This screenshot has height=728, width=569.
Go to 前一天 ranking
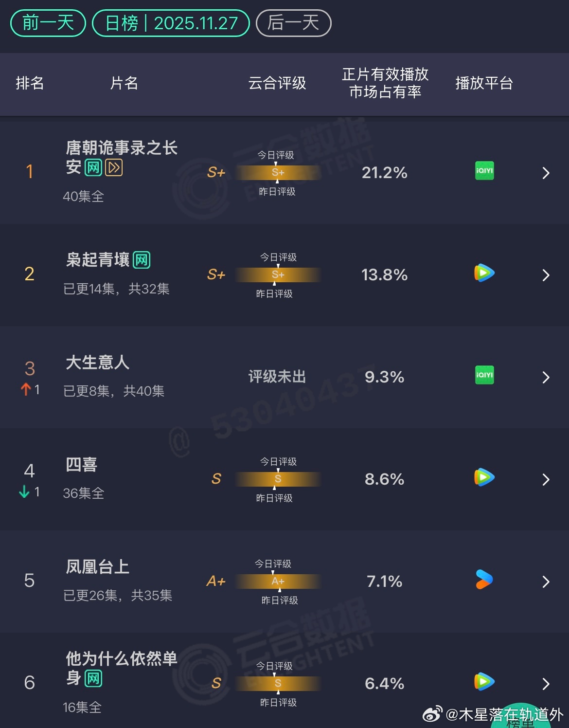click(48, 23)
